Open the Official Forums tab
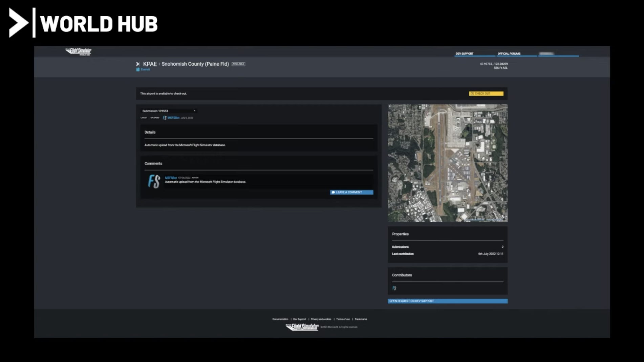644x362 pixels. [x=509, y=54]
